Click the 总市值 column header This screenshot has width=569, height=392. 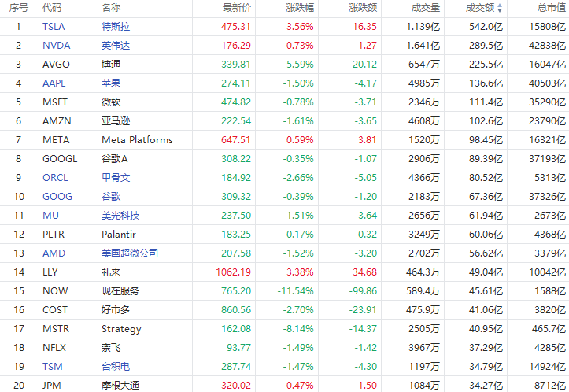pyautogui.click(x=551, y=7)
